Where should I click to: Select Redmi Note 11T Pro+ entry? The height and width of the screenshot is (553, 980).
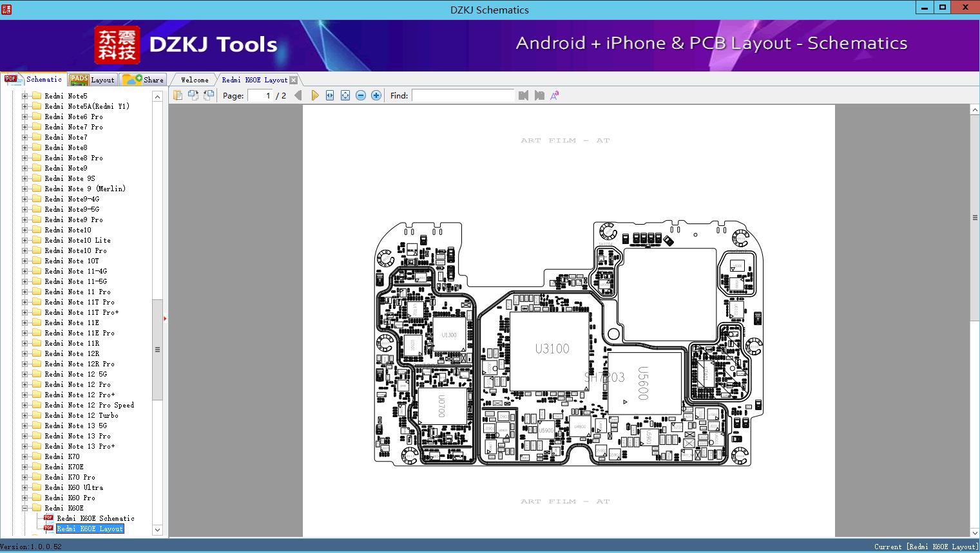[x=82, y=312]
